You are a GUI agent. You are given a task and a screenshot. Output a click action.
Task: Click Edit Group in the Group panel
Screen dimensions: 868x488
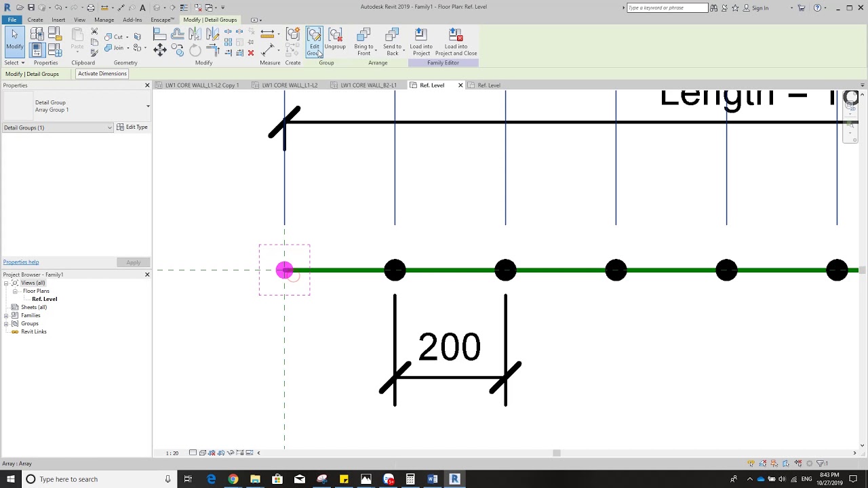coord(314,42)
